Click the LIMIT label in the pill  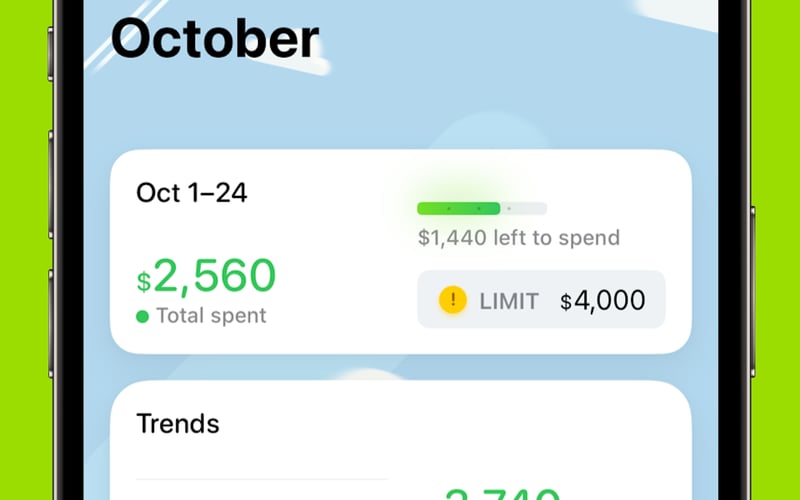(509, 301)
